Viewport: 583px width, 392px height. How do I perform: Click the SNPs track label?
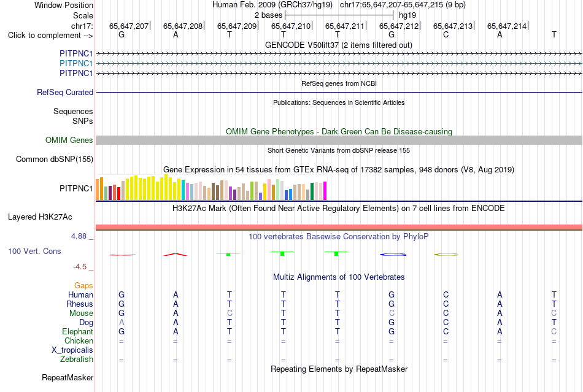[83, 121]
